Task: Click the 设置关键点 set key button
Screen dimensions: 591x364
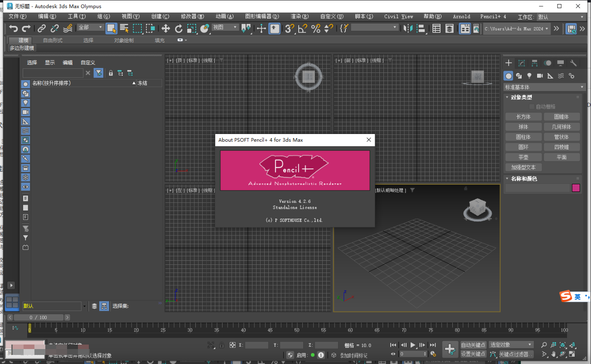Action: point(473,354)
